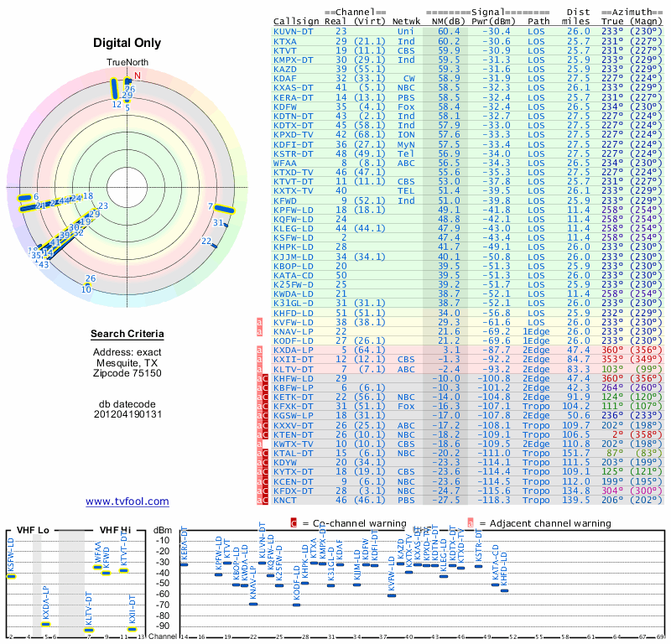Click KTAL-DT callsign in the table
This screenshot has height=644, width=671.
coord(293,453)
